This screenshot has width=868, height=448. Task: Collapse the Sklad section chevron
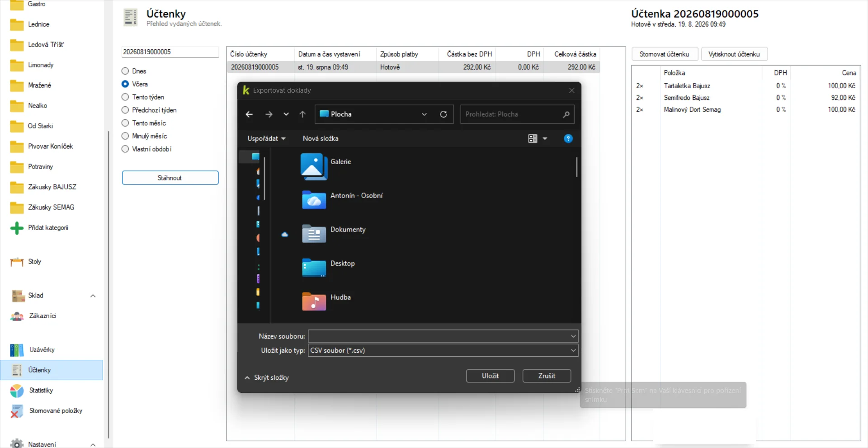pos(93,296)
